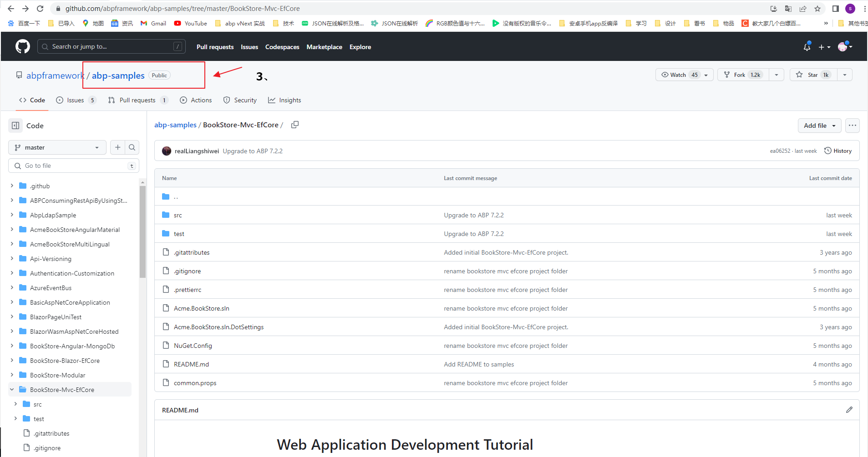Click the add file plus icon in sidebar
The image size is (868, 457).
118,147
